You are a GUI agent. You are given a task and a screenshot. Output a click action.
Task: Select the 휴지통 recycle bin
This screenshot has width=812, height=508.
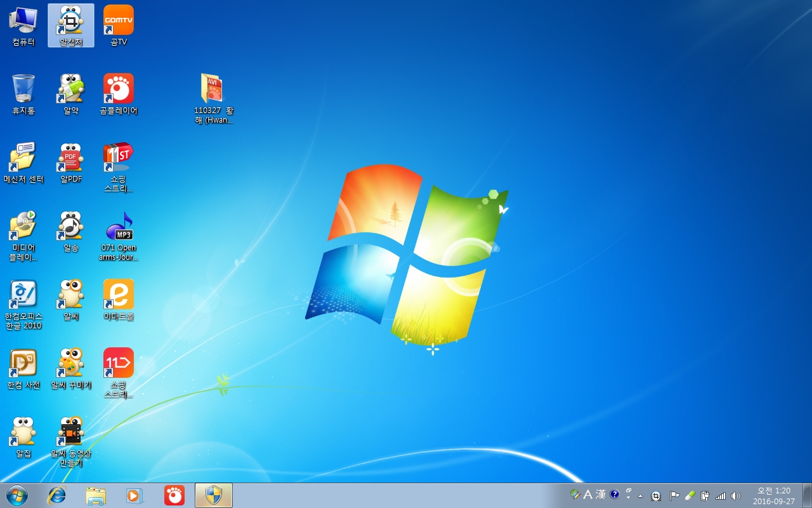(23, 90)
